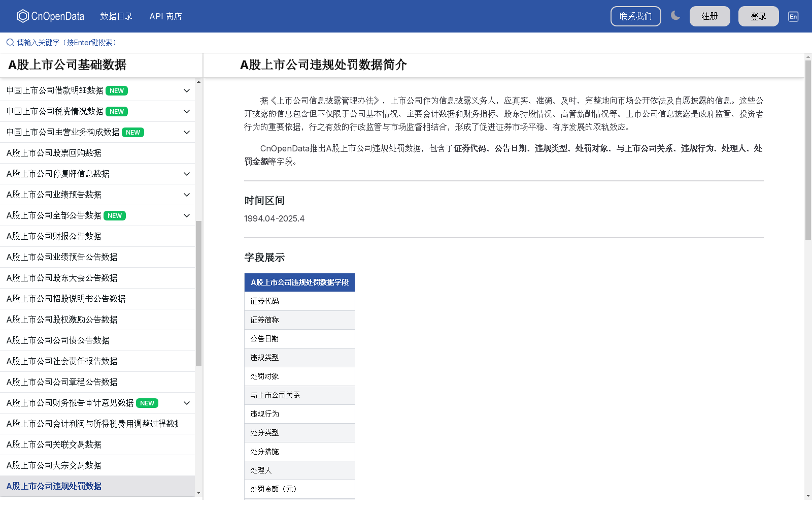Viewport: 812px width, 508px height.
Task: Click the 处罚对象 table cell
Action: (x=299, y=376)
